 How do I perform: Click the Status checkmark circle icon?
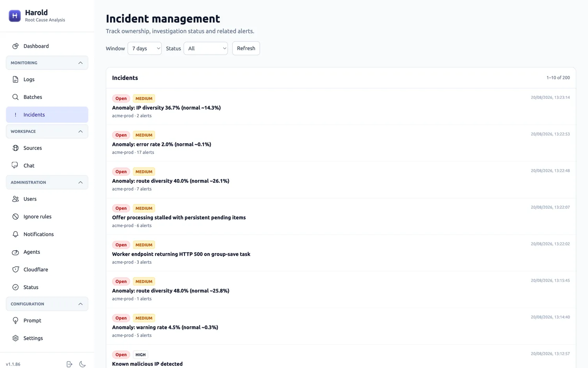click(15, 287)
